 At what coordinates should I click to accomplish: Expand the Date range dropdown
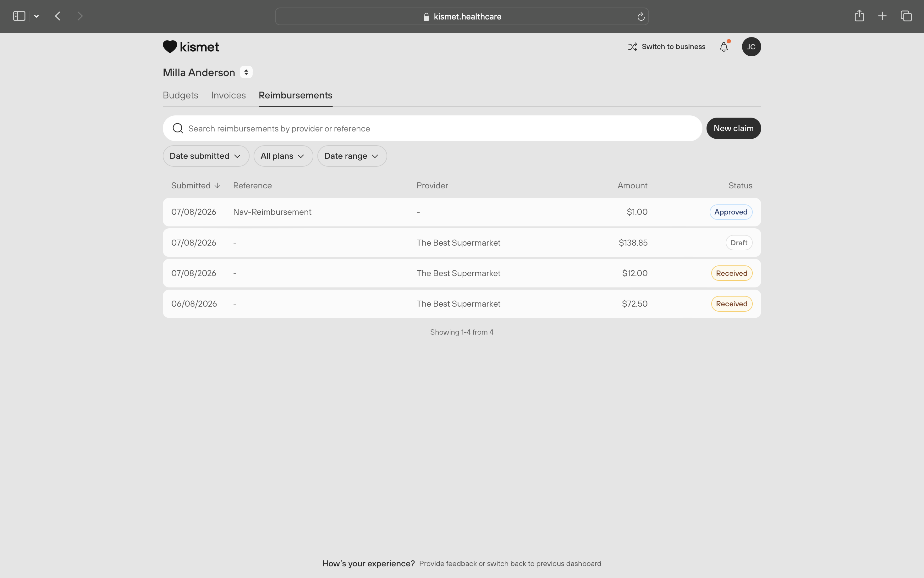tap(352, 156)
